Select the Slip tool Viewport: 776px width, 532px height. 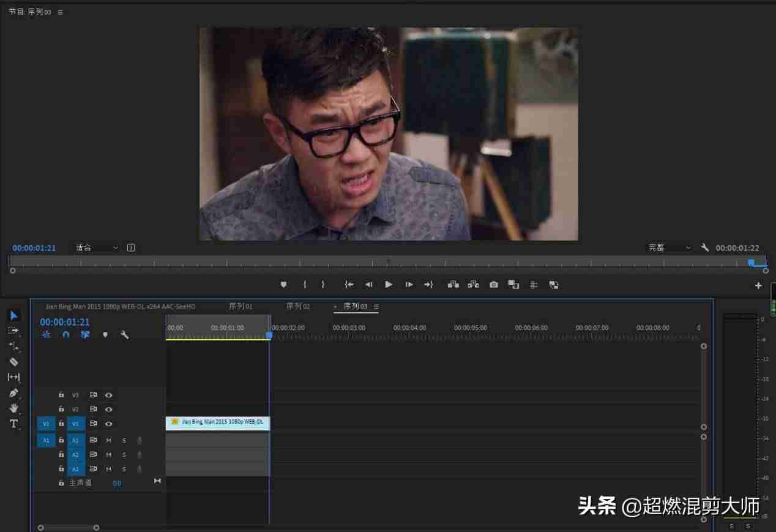click(13, 377)
